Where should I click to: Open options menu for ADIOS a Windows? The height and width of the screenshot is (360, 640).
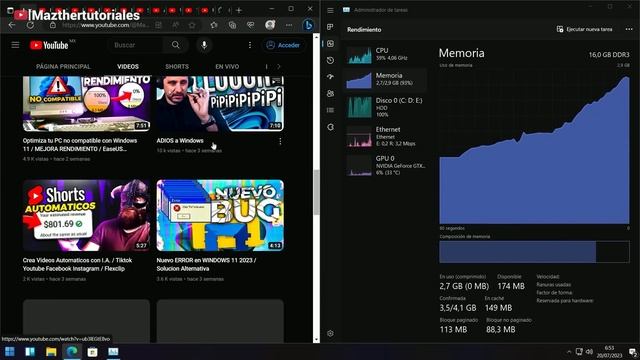pyautogui.click(x=280, y=141)
